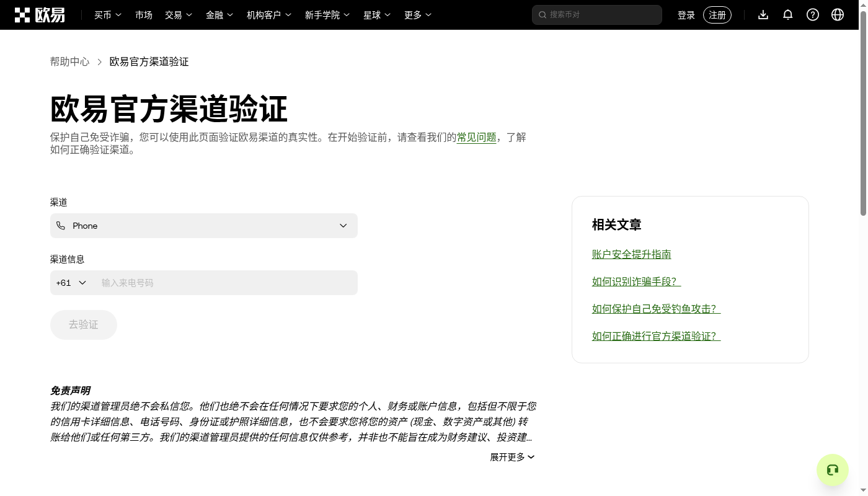Open the notifications bell

(788, 15)
